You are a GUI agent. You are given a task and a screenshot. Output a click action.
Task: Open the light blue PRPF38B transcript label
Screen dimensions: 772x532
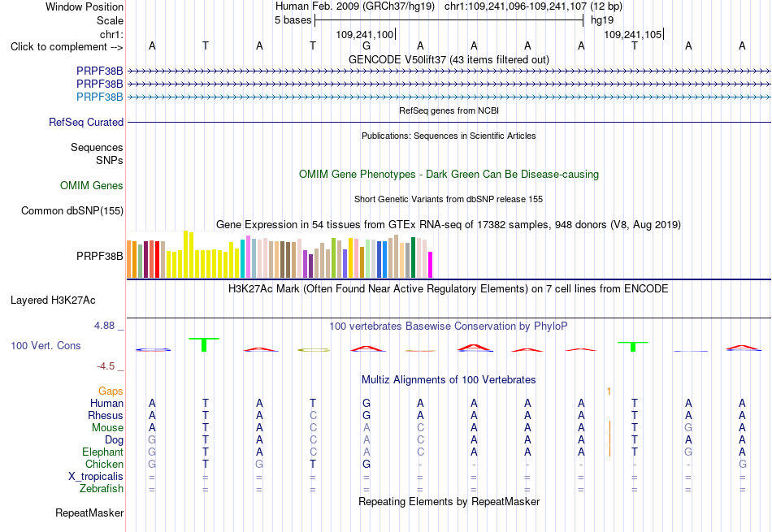(99, 97)
